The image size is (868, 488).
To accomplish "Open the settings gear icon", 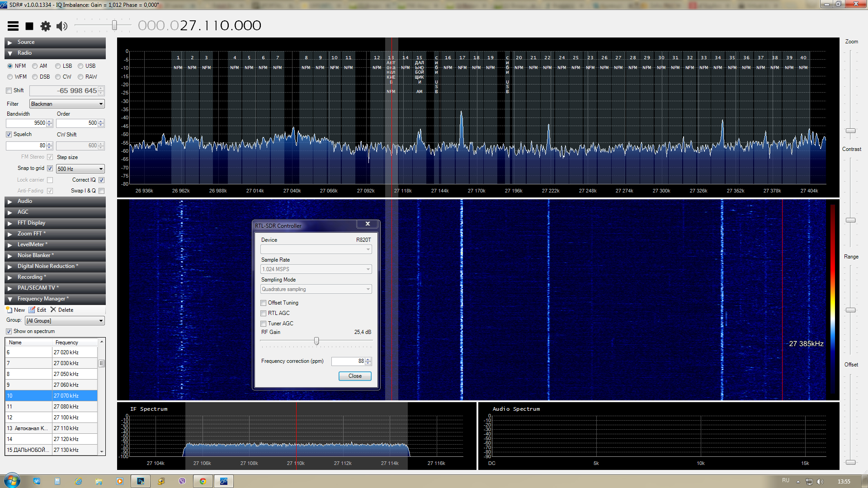I will click(45, 26).
